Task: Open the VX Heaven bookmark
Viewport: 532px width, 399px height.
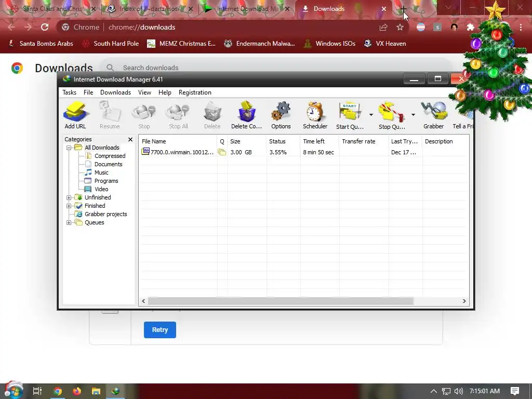Action: 385,44
